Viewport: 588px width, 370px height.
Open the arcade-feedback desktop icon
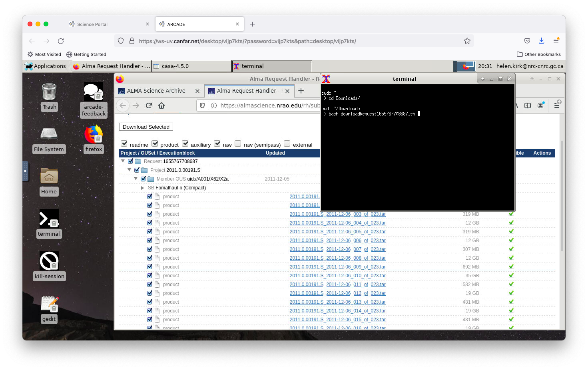[94, 100]
